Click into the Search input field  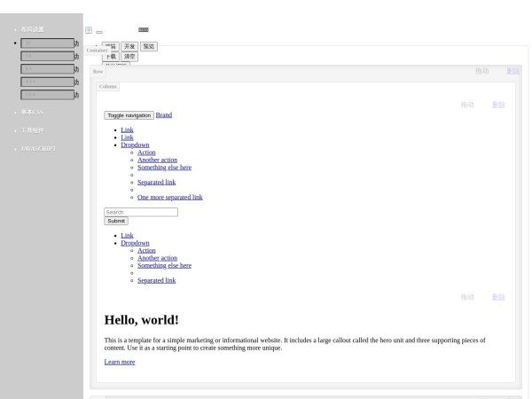141,212
